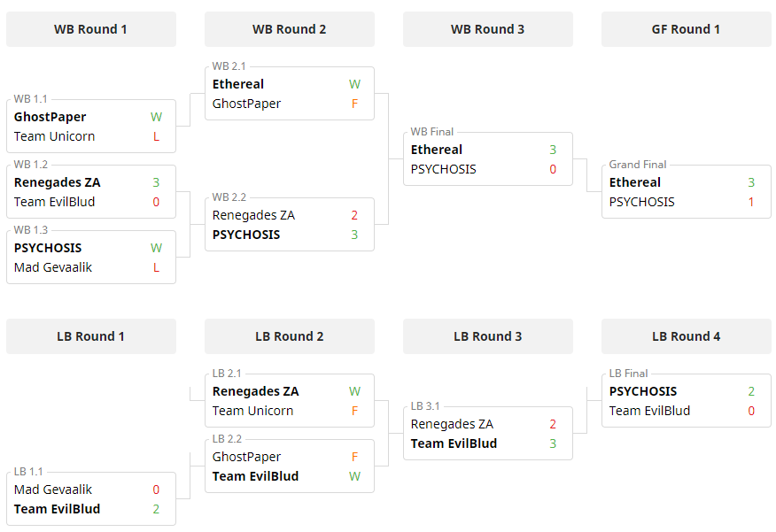
Task: Select the LB Round 2 header
Action: [x=289, y=336]
